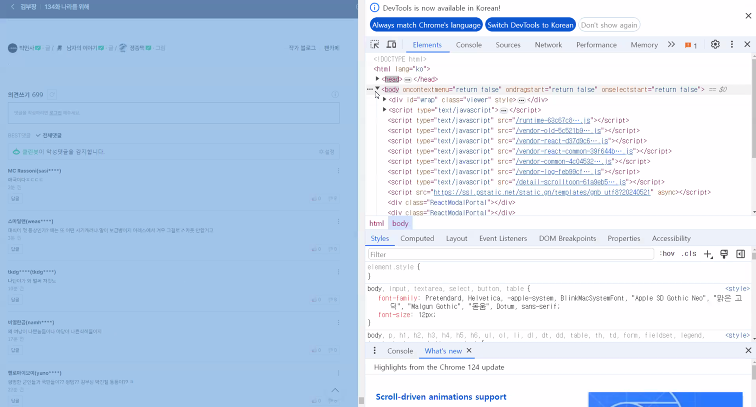
Task: Activate the inspect element picker tool
Action: pos(375,44)
